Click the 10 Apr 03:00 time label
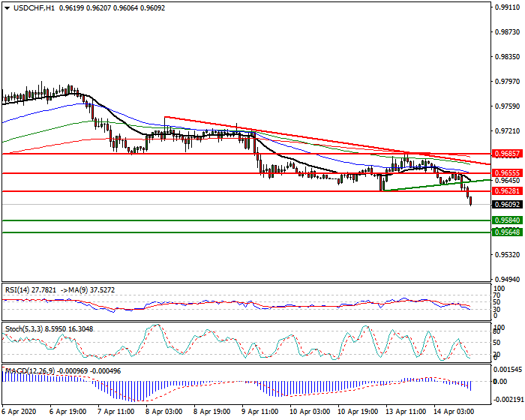525x420 pixels. tap(308, 412)
